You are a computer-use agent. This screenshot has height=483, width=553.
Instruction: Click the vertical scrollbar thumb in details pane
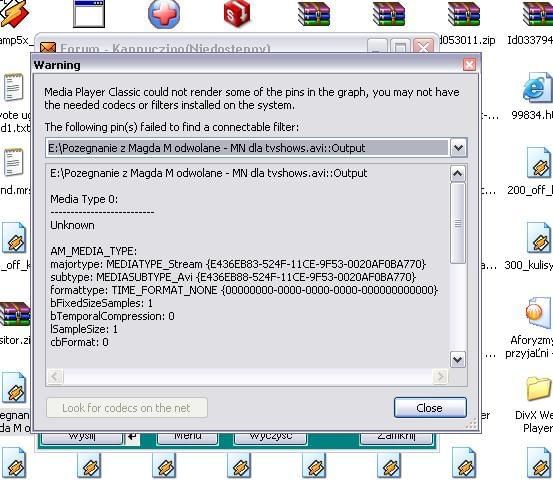coord(457,223)
